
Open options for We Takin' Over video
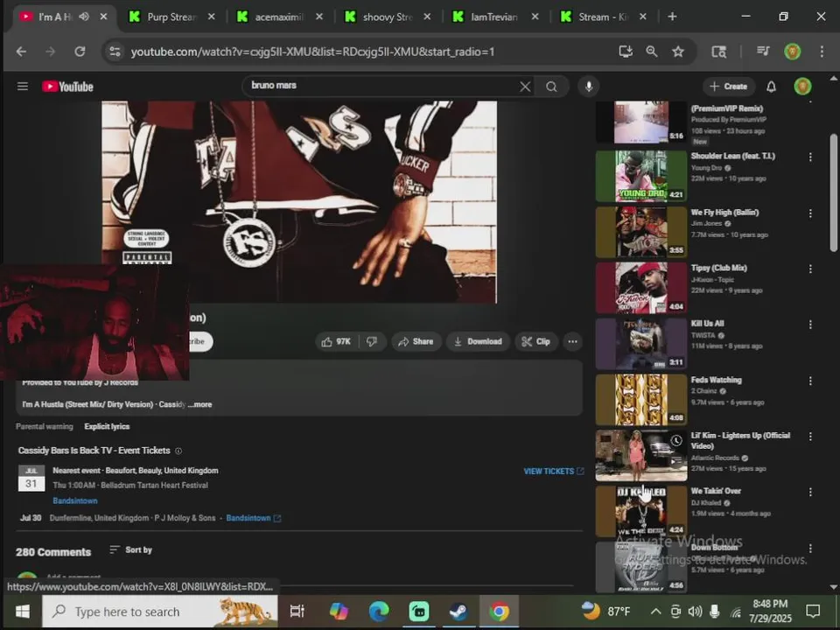coord(810,492)
